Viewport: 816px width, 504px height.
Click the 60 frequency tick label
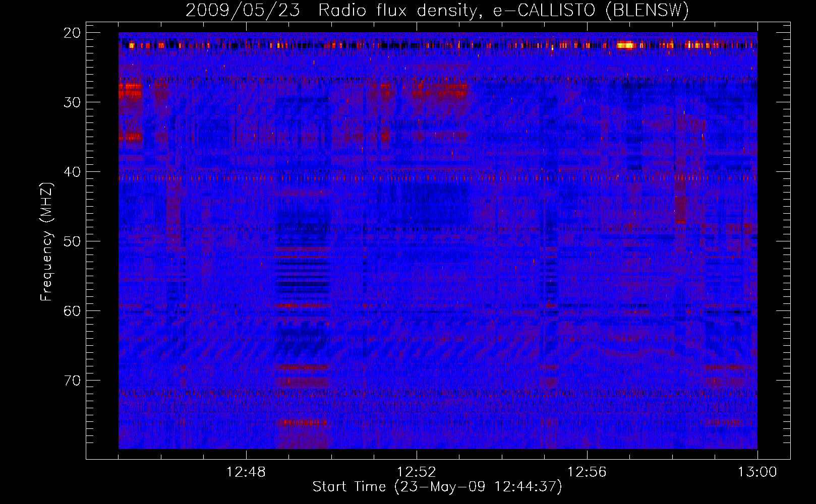[72, 311]
